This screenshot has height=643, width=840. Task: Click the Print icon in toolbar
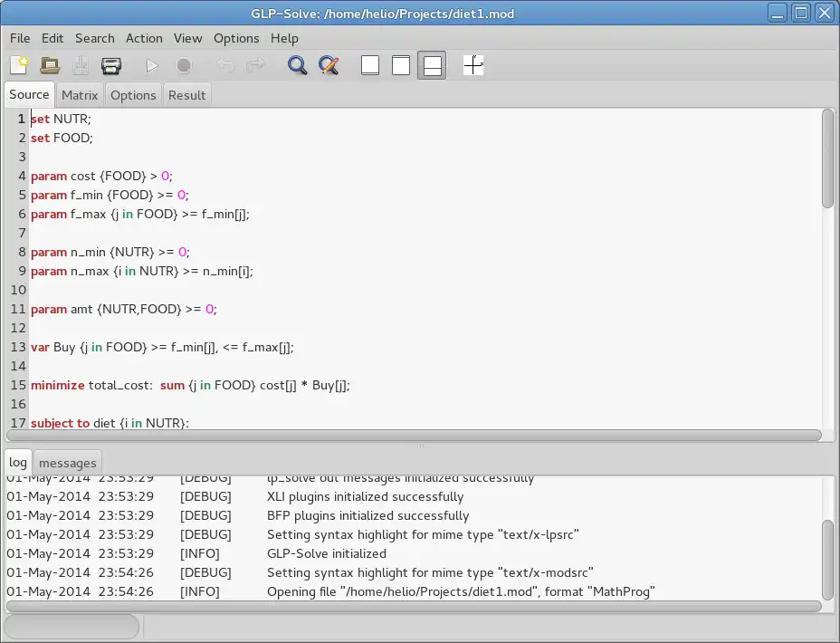point(111,65)
